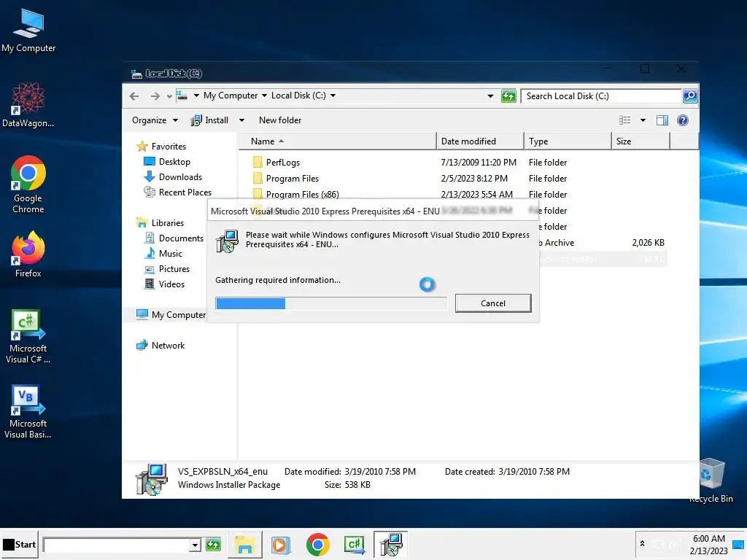Open the Start menu
The height and width of the screenshot is (560, 747).
click(20, 544)
